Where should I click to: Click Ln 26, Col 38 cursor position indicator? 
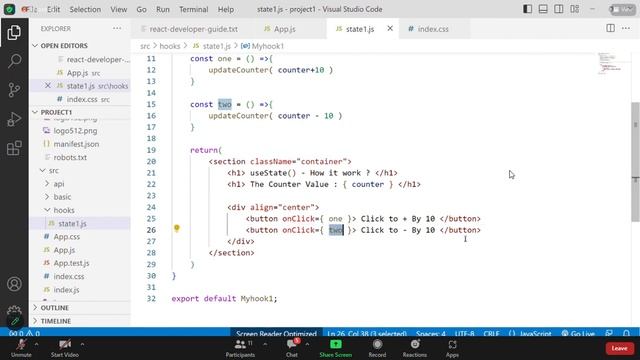367,333
